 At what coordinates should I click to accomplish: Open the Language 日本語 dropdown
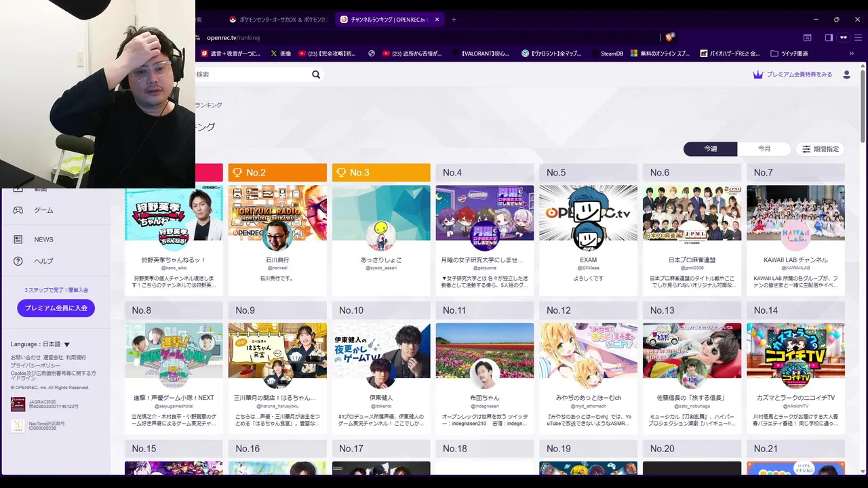40,344
